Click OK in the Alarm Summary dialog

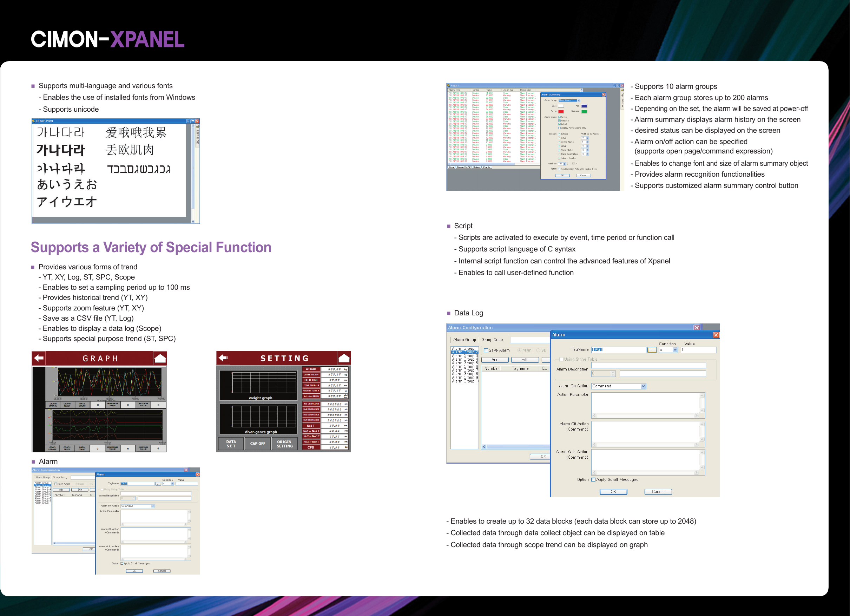pos(562,176)
